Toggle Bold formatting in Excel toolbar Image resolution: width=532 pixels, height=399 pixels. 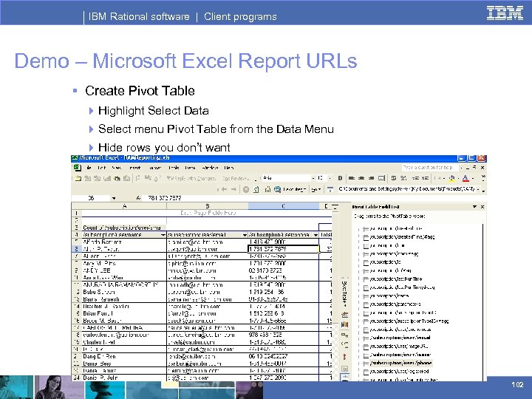tap(340, 178)
